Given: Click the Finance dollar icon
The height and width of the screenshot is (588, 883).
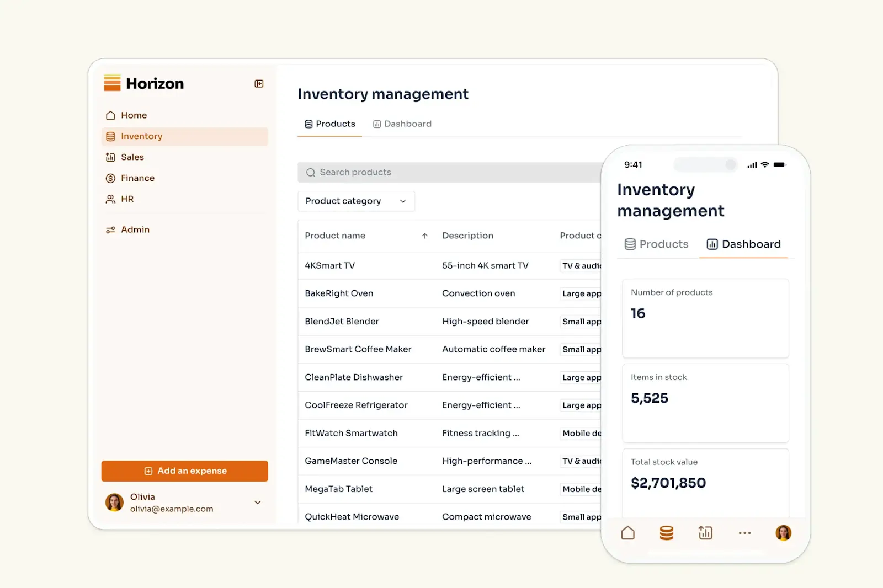Looking at the screenshot, I should (110, 178).
